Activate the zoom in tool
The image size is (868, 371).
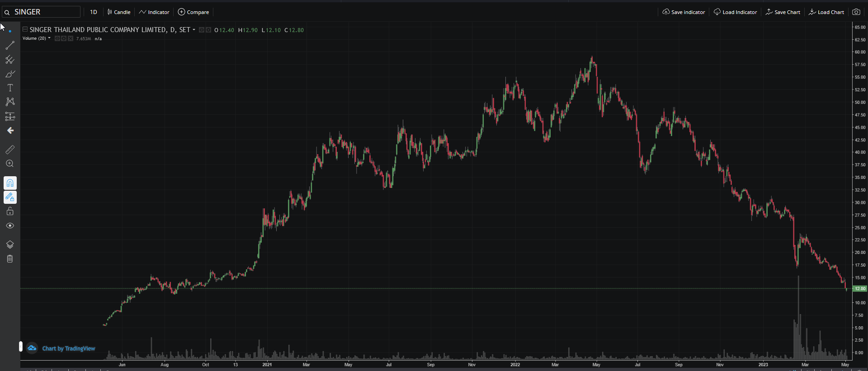[x=10, y=164]
